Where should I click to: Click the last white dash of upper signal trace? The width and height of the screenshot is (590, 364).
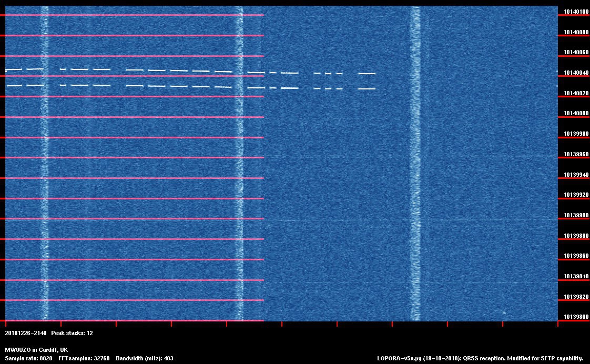point(367,74)
